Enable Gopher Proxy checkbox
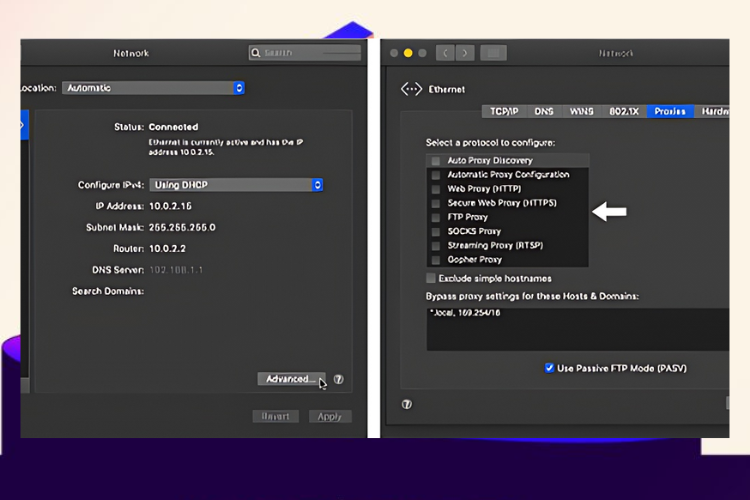The image size is (750, 500). [436, 260]
